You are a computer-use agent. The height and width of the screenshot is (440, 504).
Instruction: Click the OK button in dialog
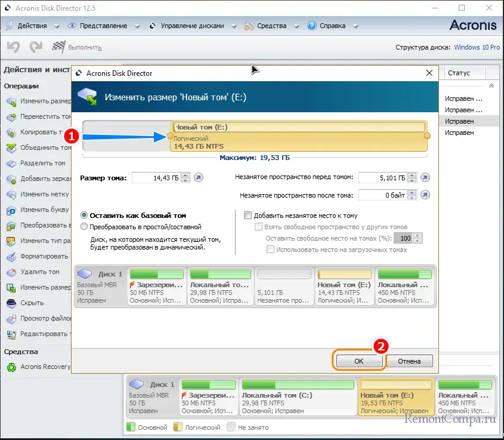click(x=358, y=361)
